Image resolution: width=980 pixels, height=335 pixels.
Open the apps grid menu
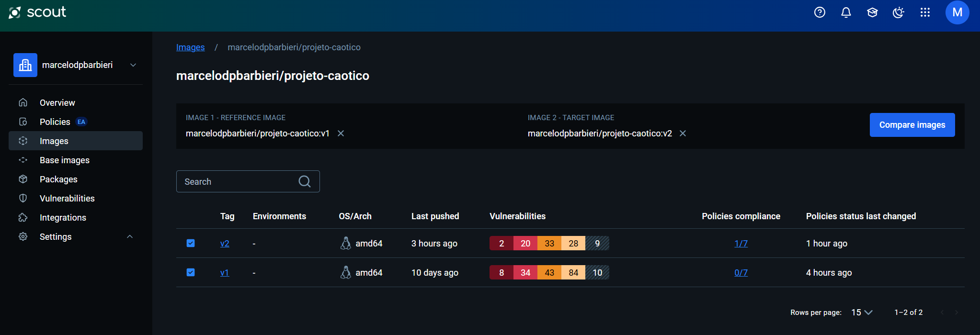pyautogui.click(x=925, y=12)
